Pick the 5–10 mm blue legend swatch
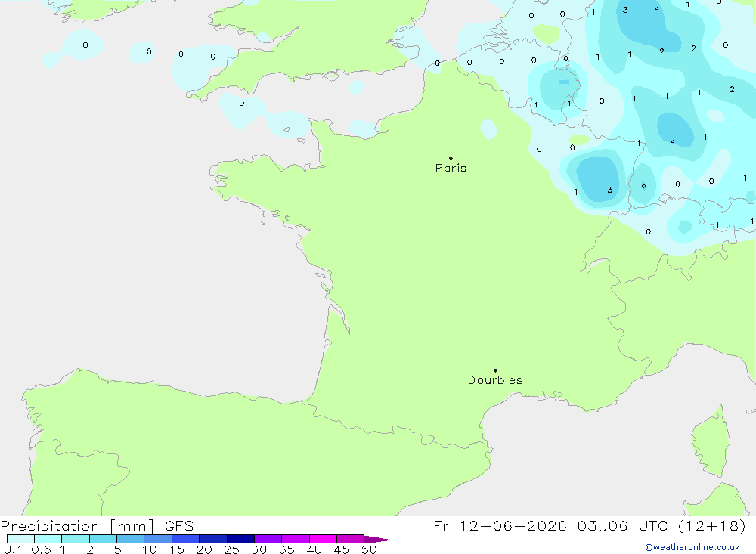The height and width of the screenshot is (554, 756). coord(131,539)
